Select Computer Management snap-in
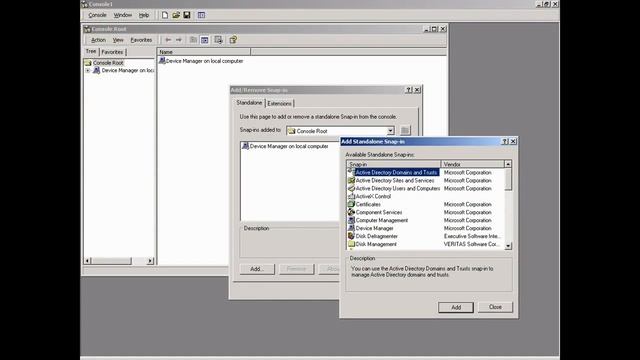Viewport: 640px width, 360px height. point(382,220)
